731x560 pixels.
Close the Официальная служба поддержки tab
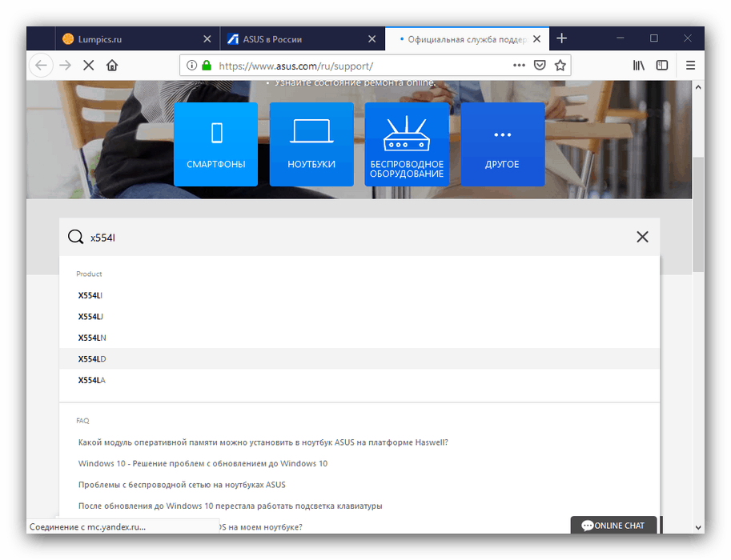537,39
